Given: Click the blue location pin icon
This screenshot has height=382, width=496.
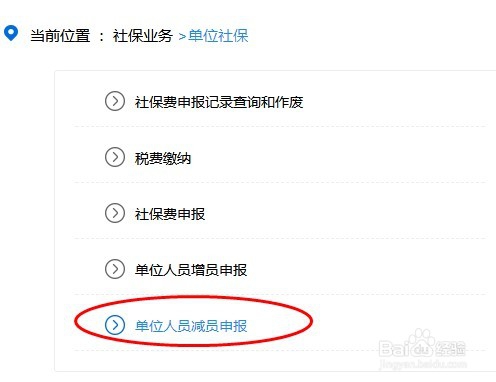Looking at the screenshot, I should [11, 33].
